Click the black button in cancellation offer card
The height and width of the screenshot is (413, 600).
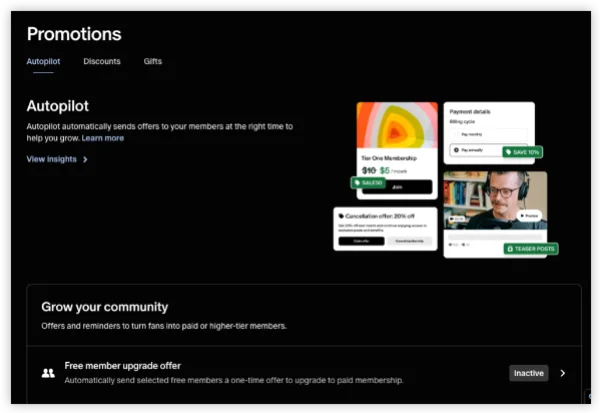(x=361, y=241)
